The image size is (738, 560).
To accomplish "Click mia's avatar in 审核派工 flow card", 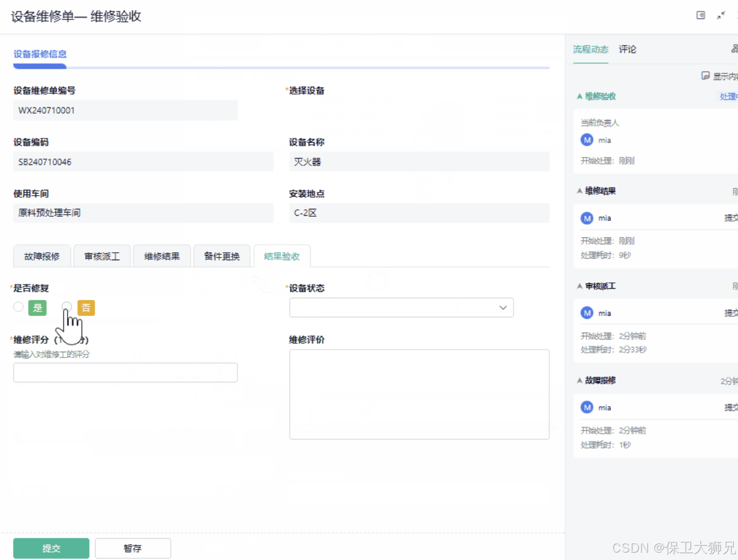I will click(x=587, y=313).
